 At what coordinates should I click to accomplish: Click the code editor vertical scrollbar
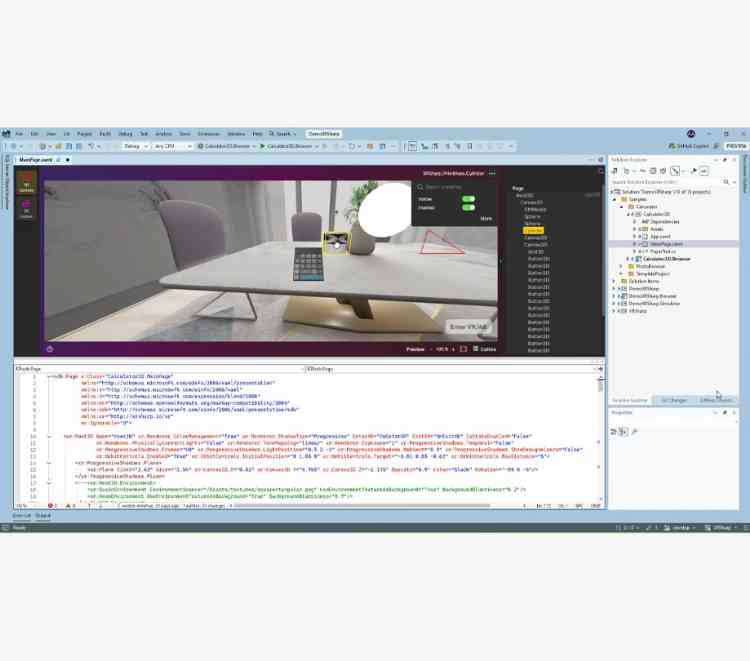tap(601, 438)
